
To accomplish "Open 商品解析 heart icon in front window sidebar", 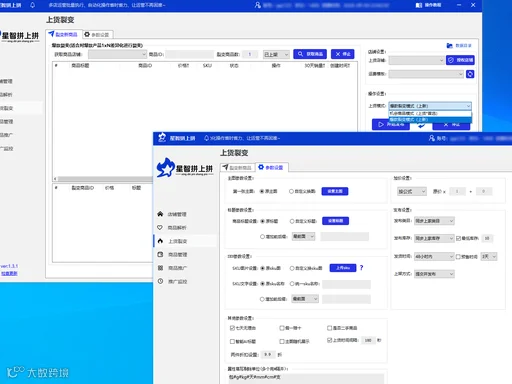I will [x=160, y=227].
